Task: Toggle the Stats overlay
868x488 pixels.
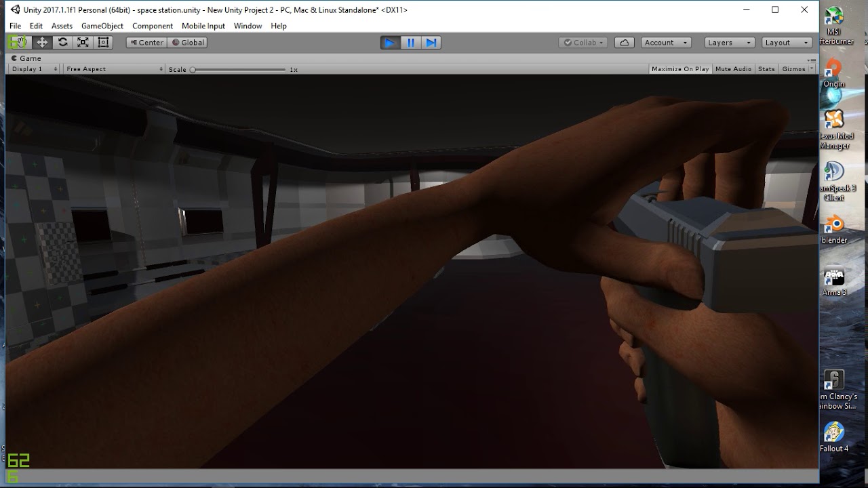Action: coord(766,69)
